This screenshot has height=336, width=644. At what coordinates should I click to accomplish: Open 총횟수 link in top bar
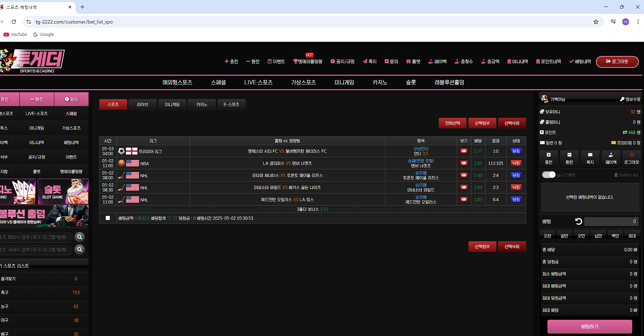point(464,62)
